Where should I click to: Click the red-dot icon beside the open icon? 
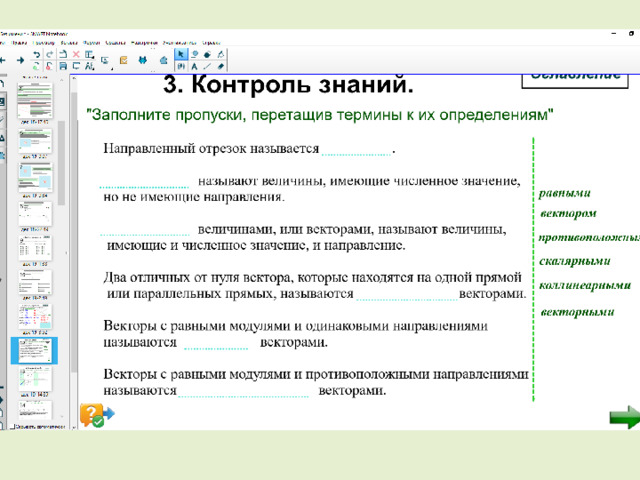[50, 66]
